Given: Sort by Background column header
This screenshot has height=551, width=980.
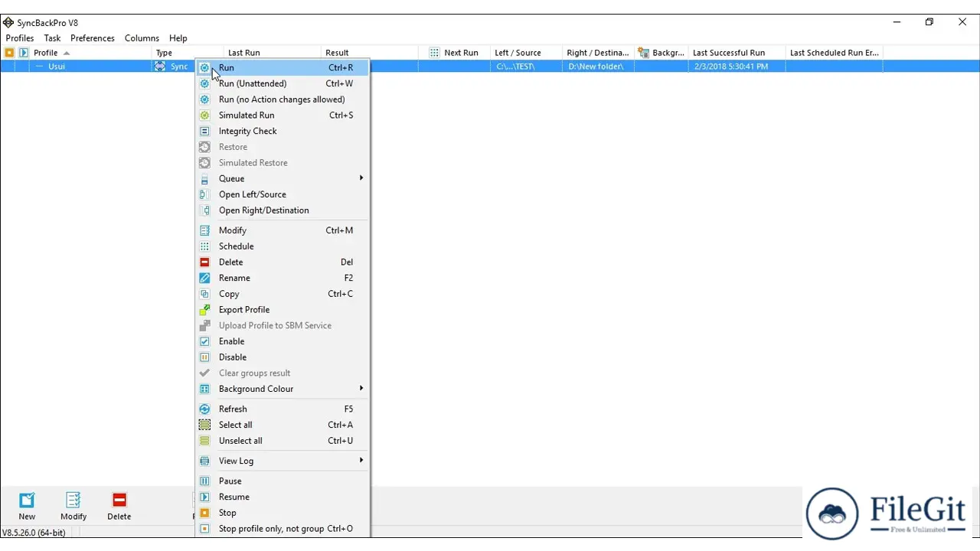Looking at the screenshot, I should pos(661,53).
